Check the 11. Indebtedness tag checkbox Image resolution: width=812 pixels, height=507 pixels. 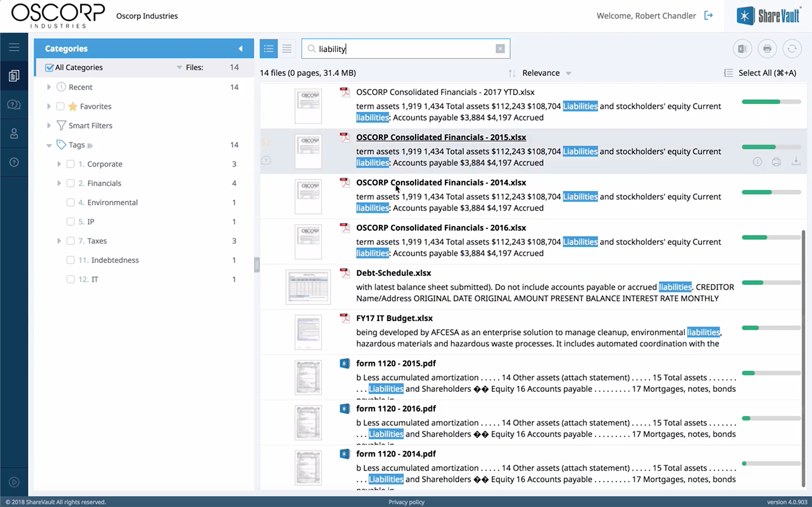71,260
